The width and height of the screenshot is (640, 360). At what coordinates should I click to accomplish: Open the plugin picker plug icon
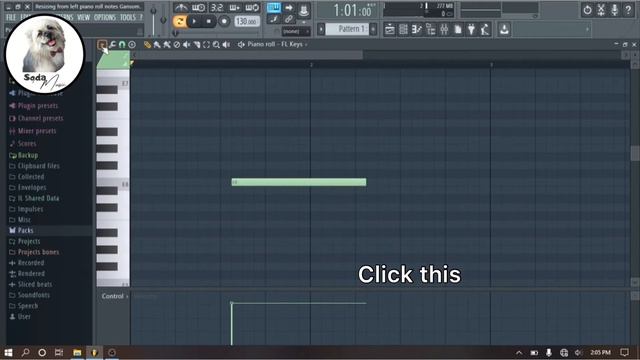coord(471,29)
